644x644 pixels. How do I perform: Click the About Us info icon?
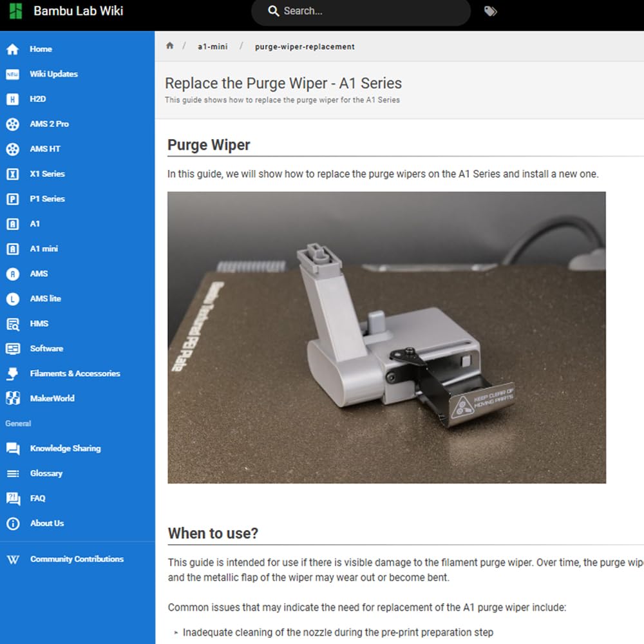tap(12, 524)
